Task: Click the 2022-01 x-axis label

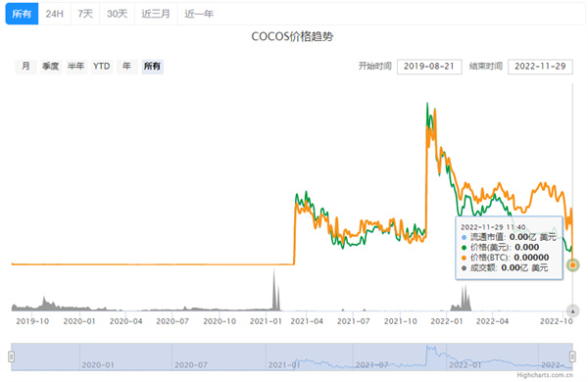Action: coord(447,321)
